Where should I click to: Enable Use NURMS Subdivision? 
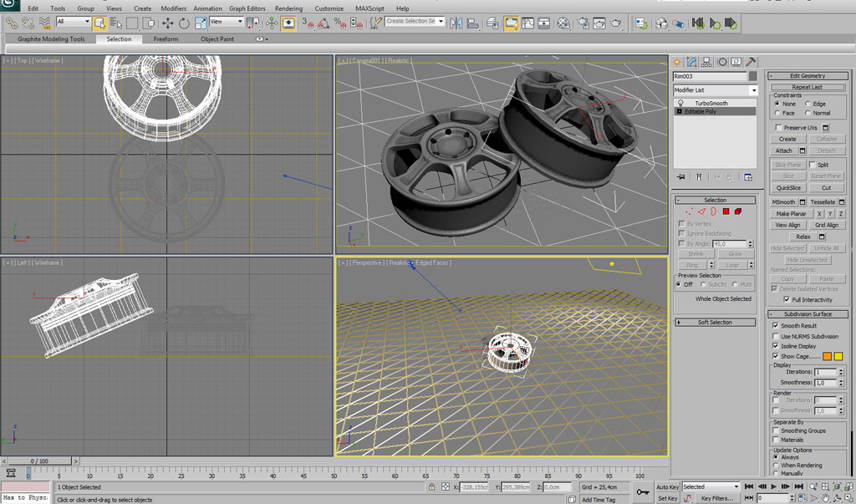(775, 336)
